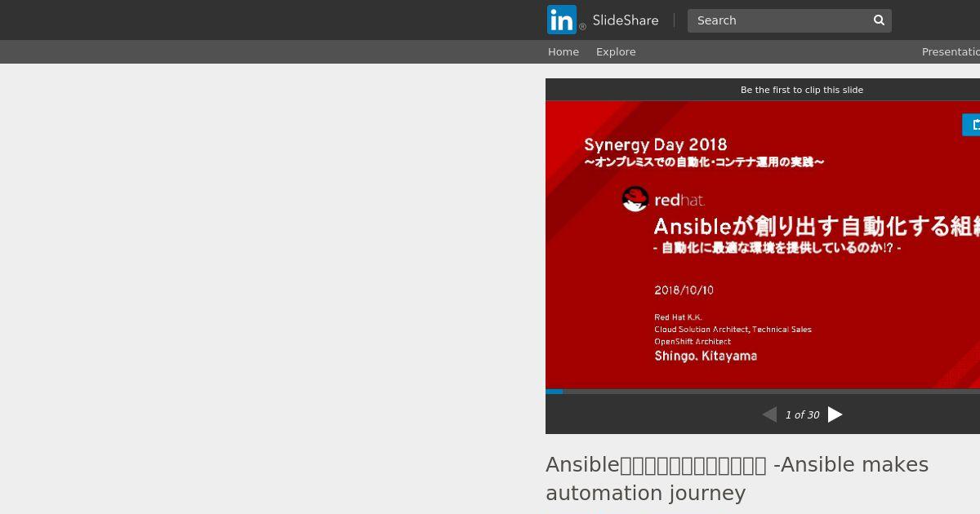Open the Explore menu item
The image size is (980, 514).
pos(616,51)
